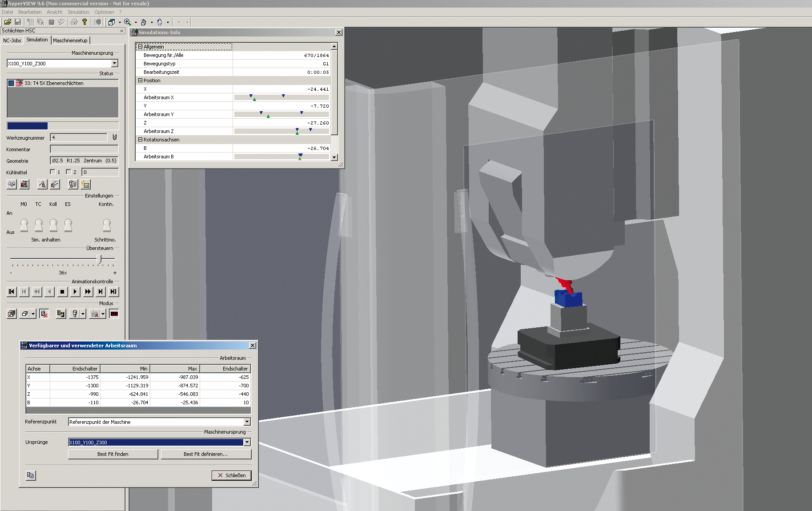Switch to the NC-Jobs tab
This screenshot has width=812, height=511.
pos(12,40)
